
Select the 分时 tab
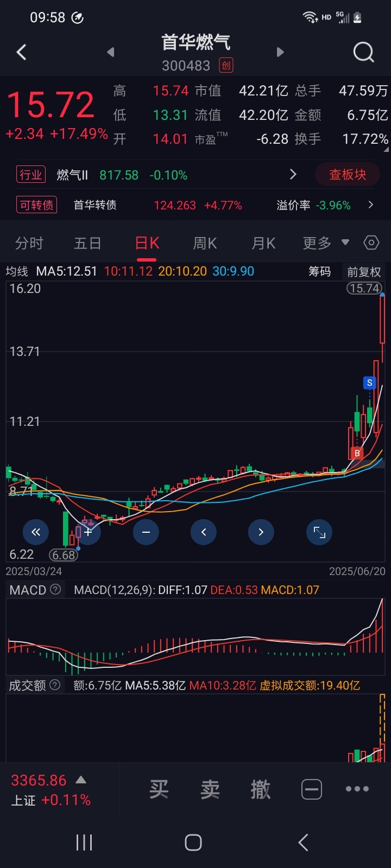click(x=29, y=243)
